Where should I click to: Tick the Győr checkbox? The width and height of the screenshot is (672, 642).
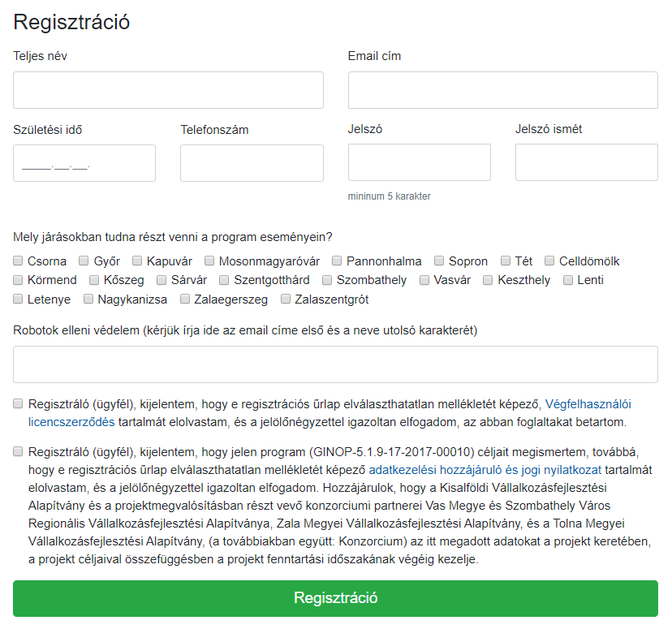(x=84, y=261)
